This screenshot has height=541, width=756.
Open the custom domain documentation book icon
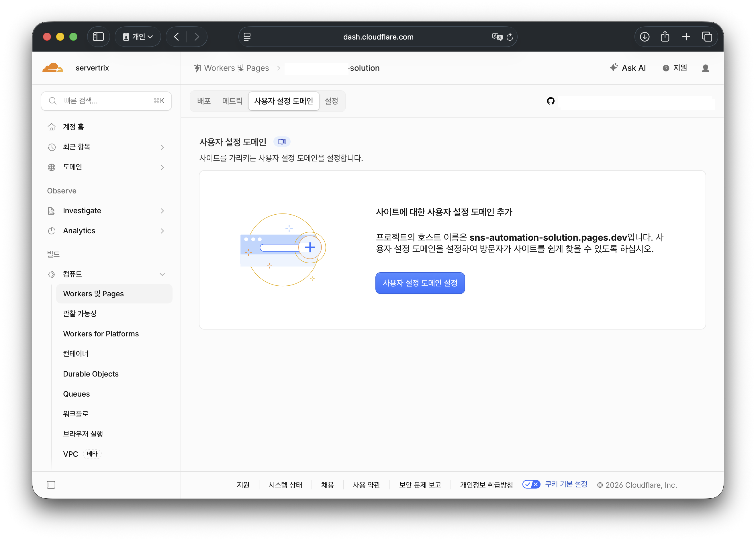(282, 142)
